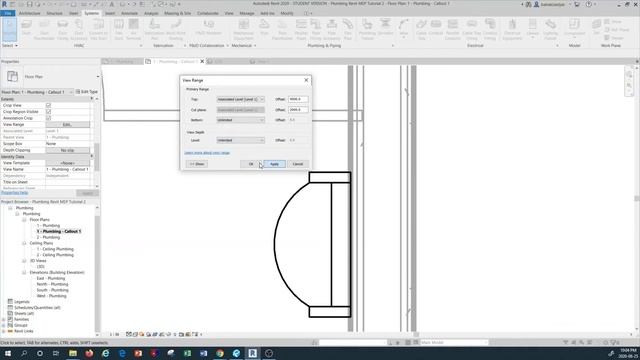This screenshot has width=640, height=360.
Task: Open the Select dropdown under Modify
Action: tap(10, 46)
